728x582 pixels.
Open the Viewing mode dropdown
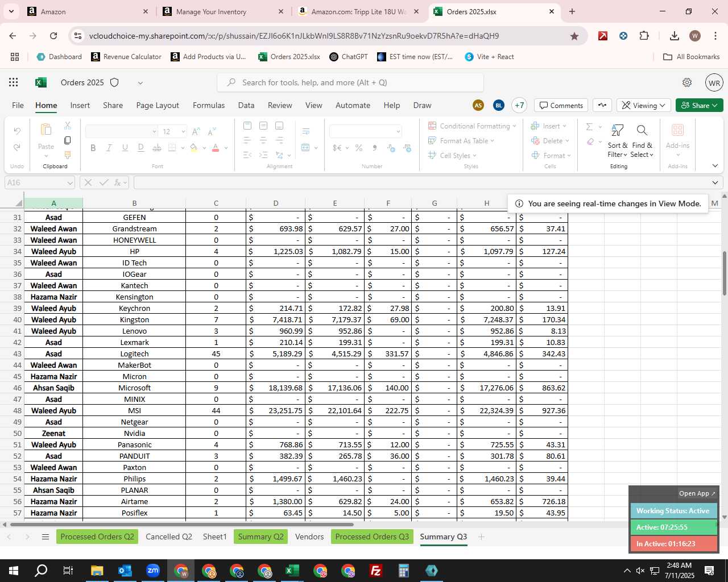click(x=643, y=105)
